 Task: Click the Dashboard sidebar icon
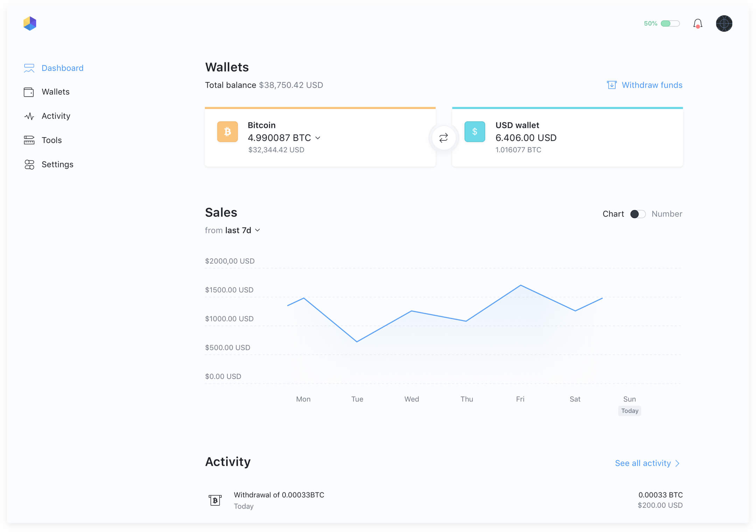click(x=29, y=68)
